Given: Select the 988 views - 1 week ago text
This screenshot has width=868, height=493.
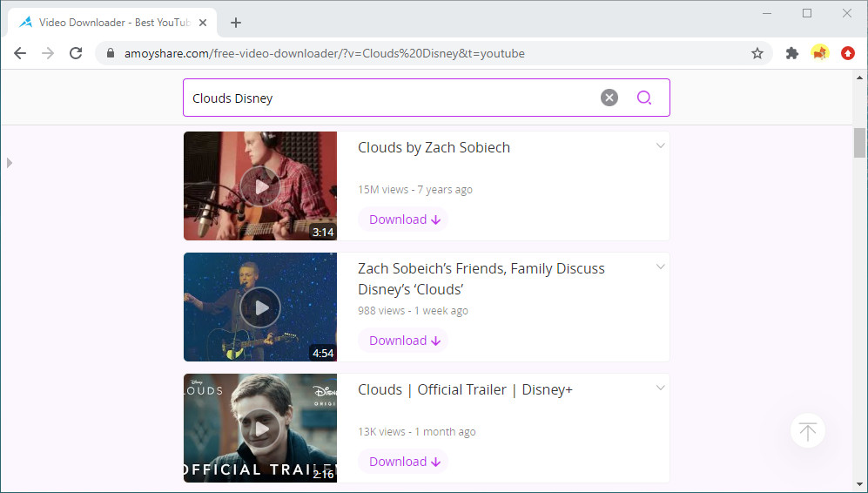Looking at the screenshot, I should 413,311.
